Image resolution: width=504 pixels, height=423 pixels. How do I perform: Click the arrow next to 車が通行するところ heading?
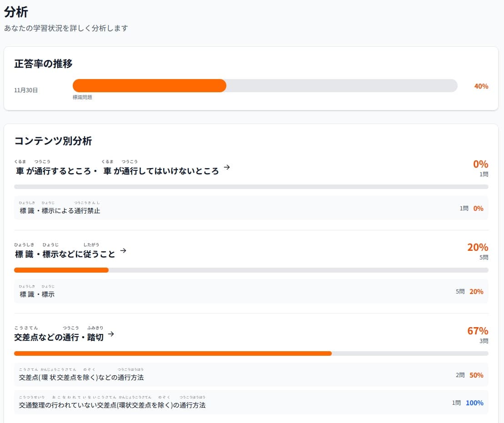coord(227,166)
